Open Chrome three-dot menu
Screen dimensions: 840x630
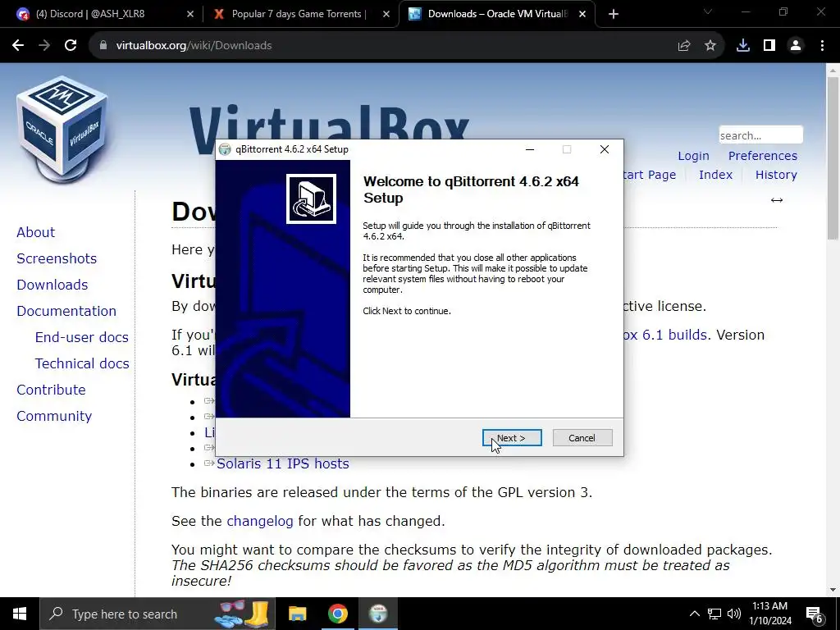822,46
